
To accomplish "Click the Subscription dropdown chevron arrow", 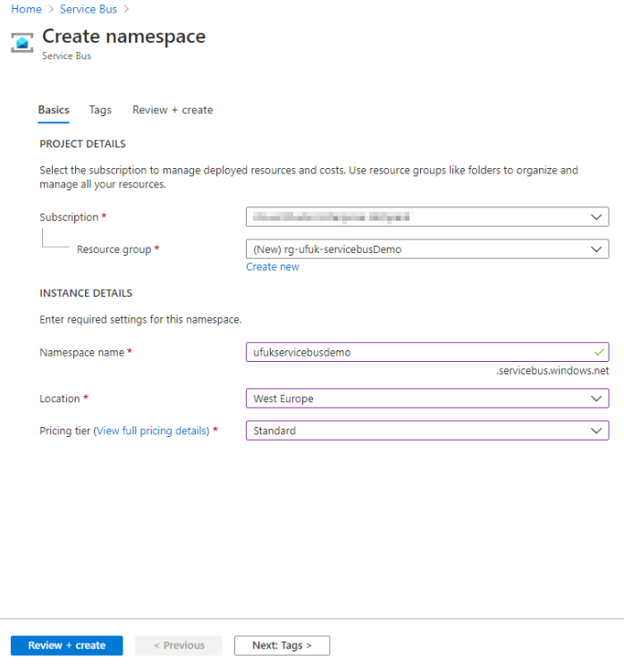I will click(596, 217).
